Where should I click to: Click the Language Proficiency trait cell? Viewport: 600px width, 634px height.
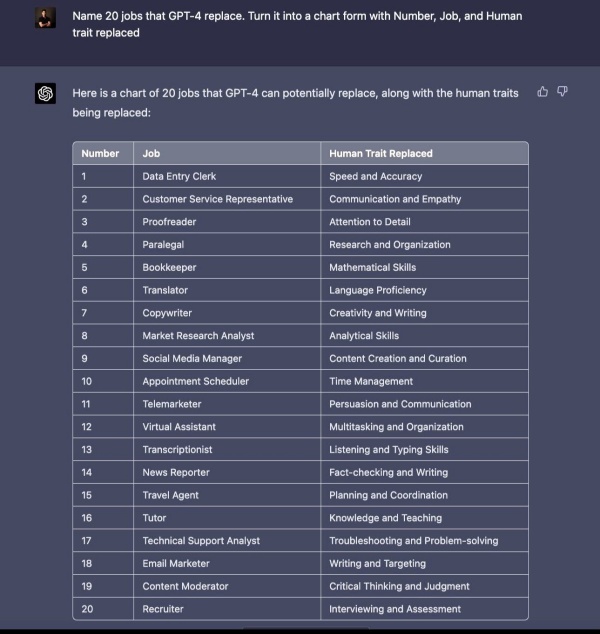[x=378, y=290]
